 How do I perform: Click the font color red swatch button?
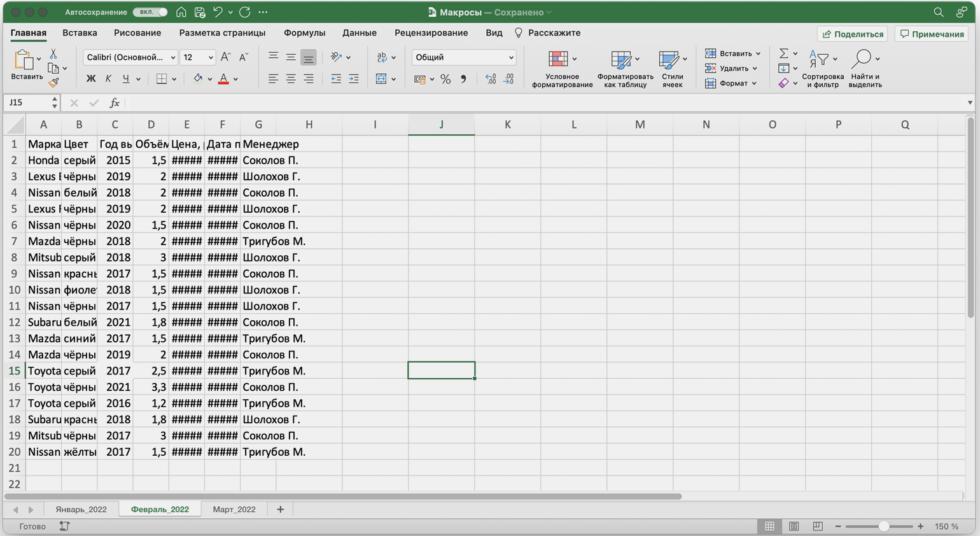(223, 79)
